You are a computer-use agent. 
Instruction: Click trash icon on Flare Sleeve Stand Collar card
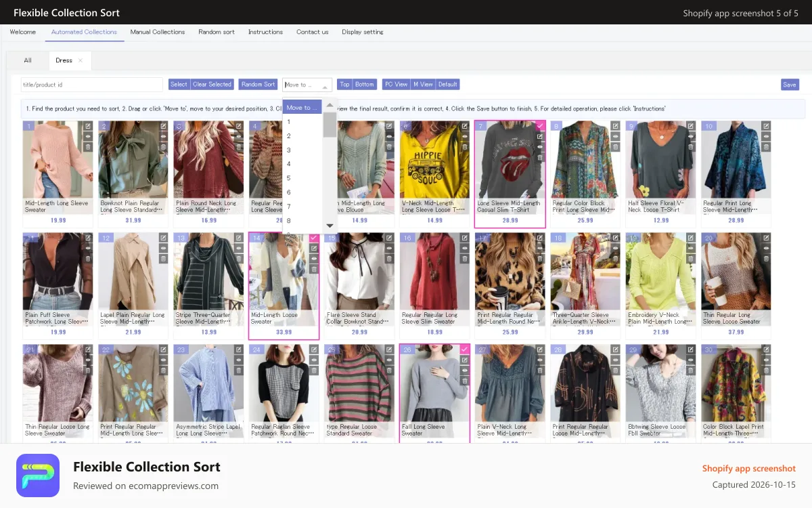coord(389,259)
